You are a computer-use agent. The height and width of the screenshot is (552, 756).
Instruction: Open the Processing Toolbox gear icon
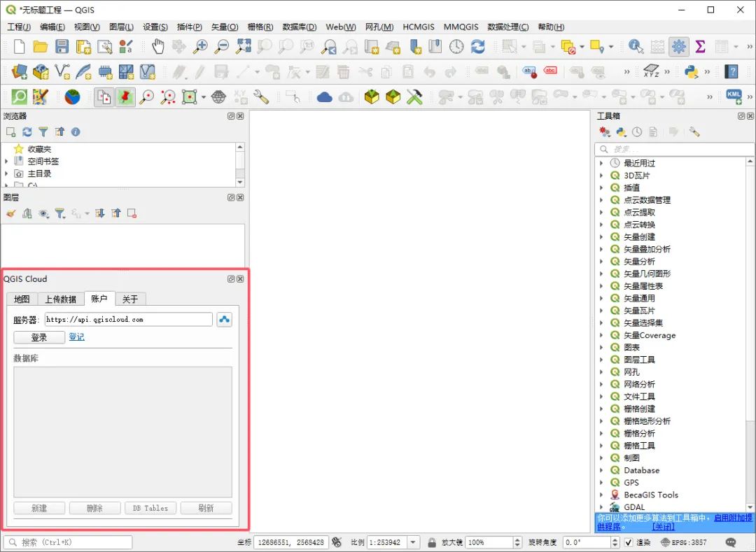[679, 47]
